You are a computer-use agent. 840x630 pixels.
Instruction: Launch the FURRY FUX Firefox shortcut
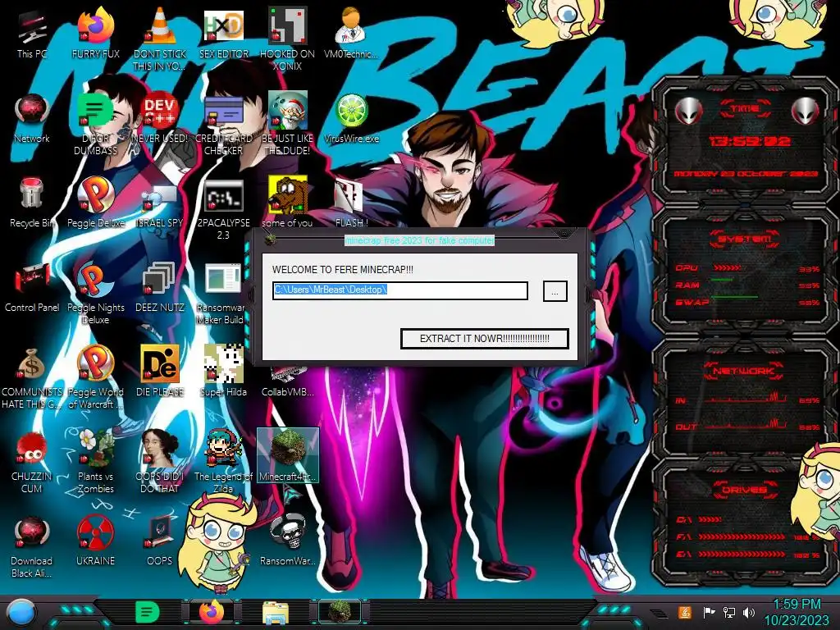pos(95,33)
